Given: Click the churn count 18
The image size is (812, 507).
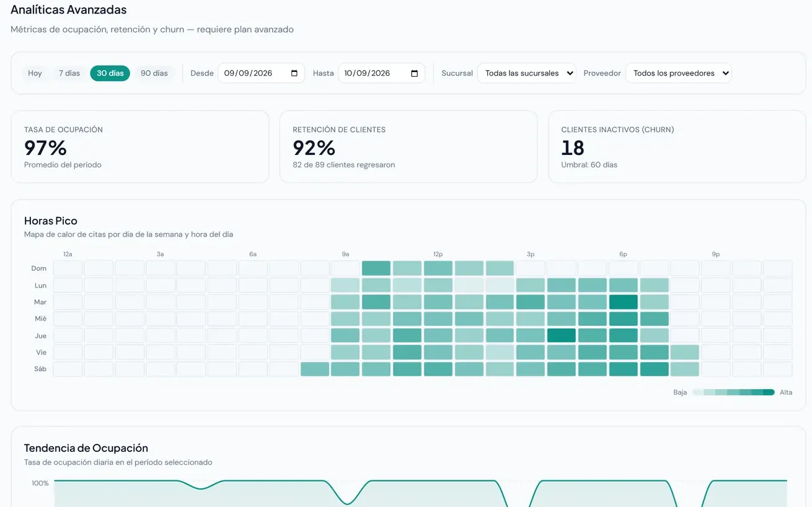Looking at the screenshot, I should (x=573, y=148).
